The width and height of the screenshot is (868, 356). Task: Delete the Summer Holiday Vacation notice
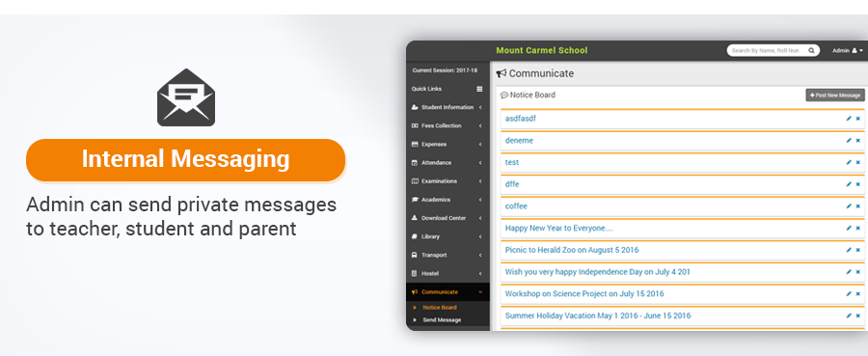pos(858,315)
